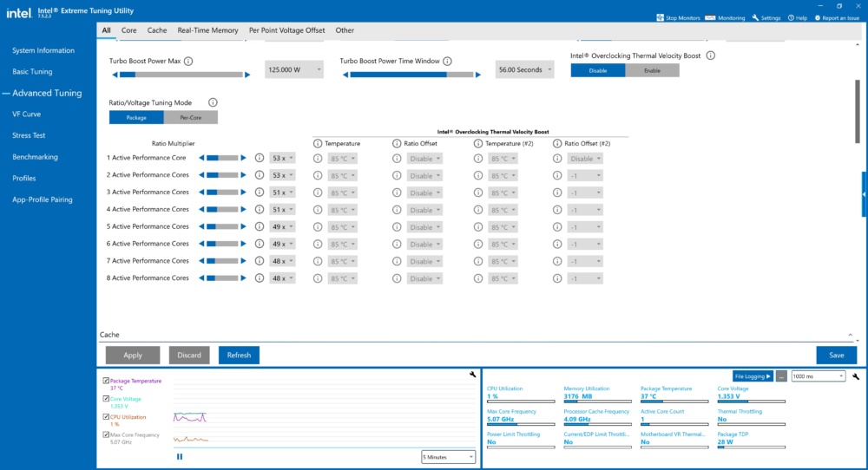
Task: Click the Turbo Boost Power Max slider
Action: pyautogui.click(x=181, y=75)
